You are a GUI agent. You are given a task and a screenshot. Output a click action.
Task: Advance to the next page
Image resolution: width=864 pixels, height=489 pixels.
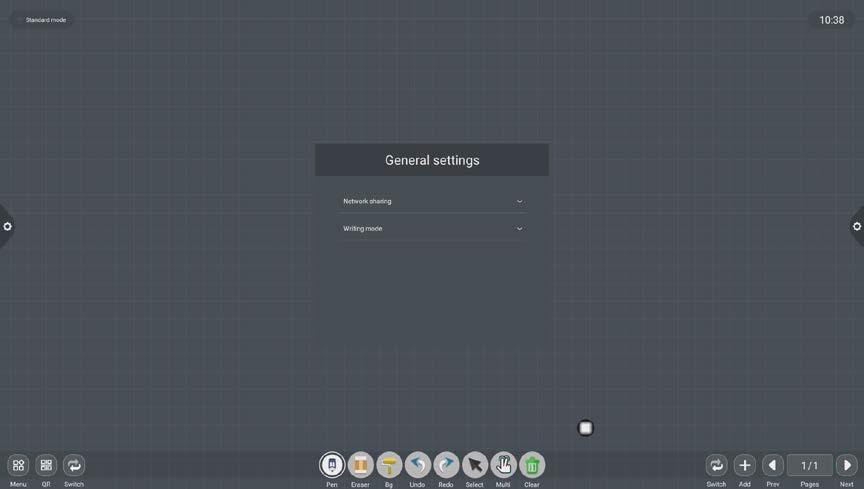846,465
